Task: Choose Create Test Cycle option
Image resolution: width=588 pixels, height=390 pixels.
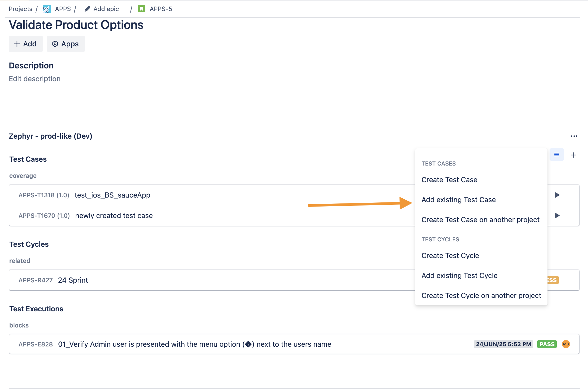Action: point(450,255)
